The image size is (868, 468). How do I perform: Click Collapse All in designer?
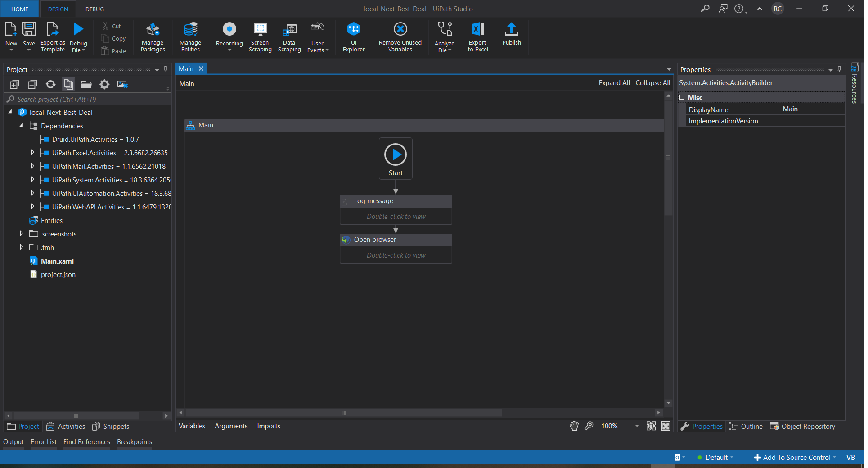pos(653,83)
